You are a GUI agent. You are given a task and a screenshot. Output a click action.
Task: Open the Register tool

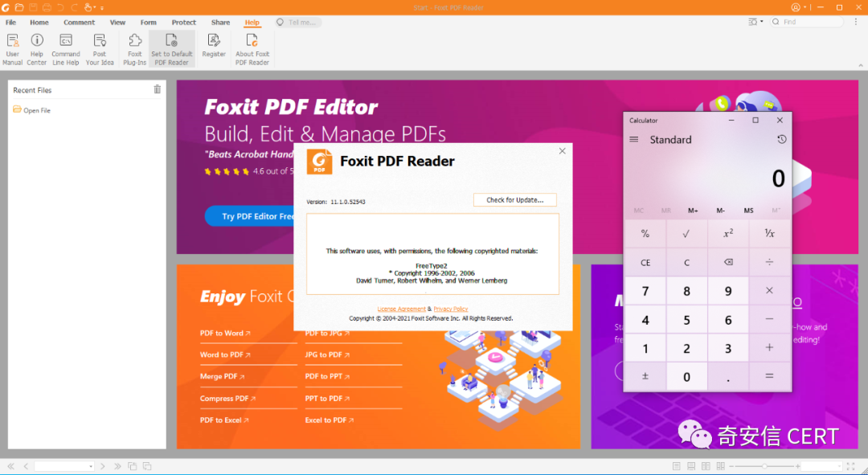click(214, 48)
